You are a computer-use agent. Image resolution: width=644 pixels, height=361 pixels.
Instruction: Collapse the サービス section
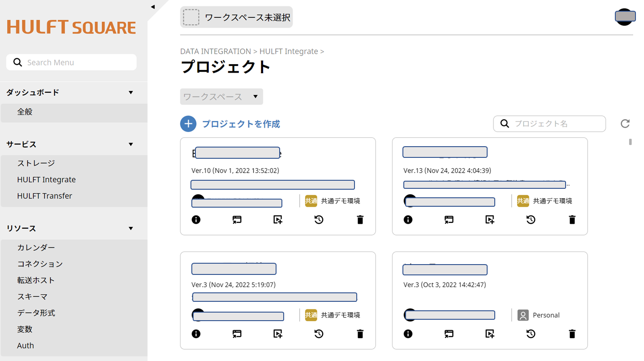131,144
